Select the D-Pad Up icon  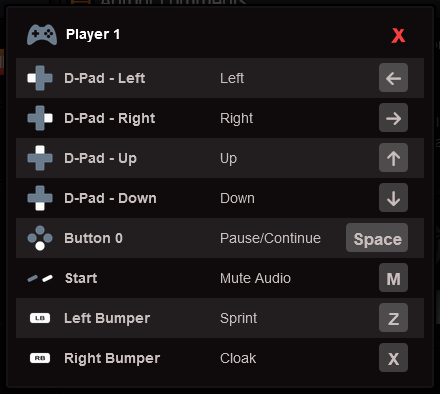click(x=40, y=158)
